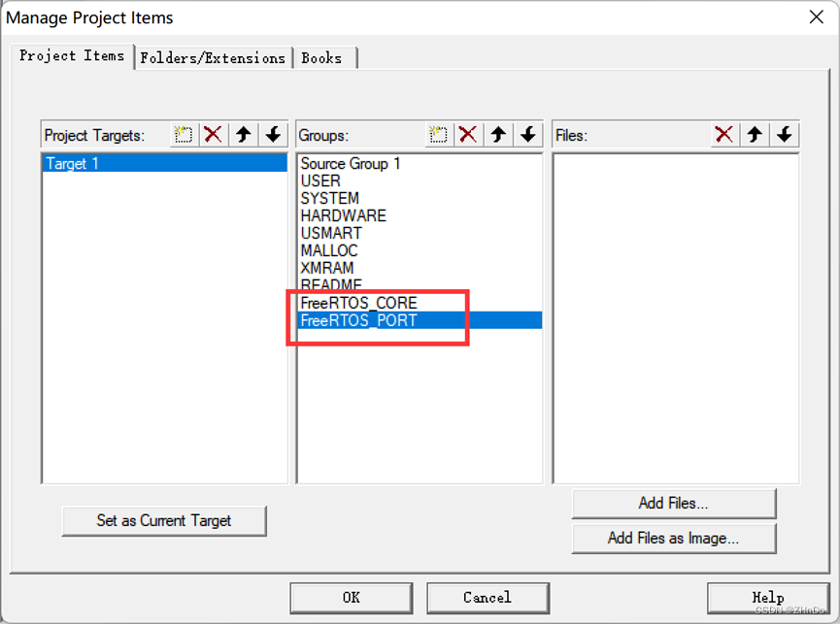
Task: Delete the selected project target
Action: coord(214,134)
